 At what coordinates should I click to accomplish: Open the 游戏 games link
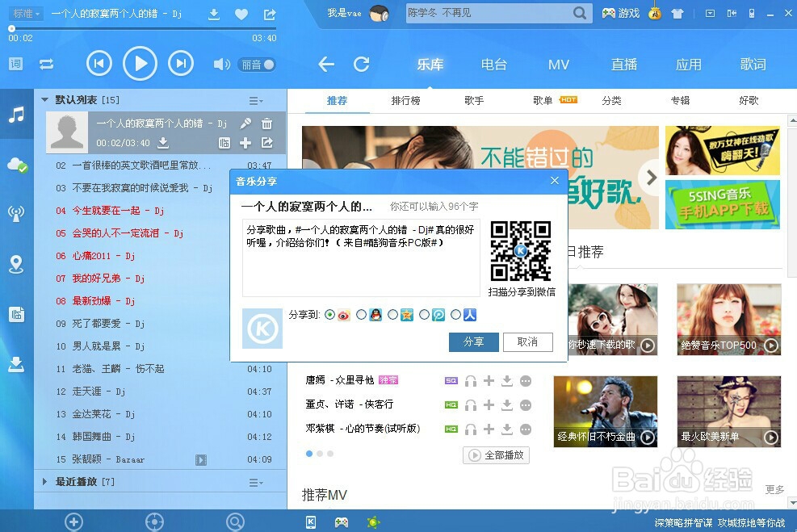pyautogui.click(x=621, y=14)
